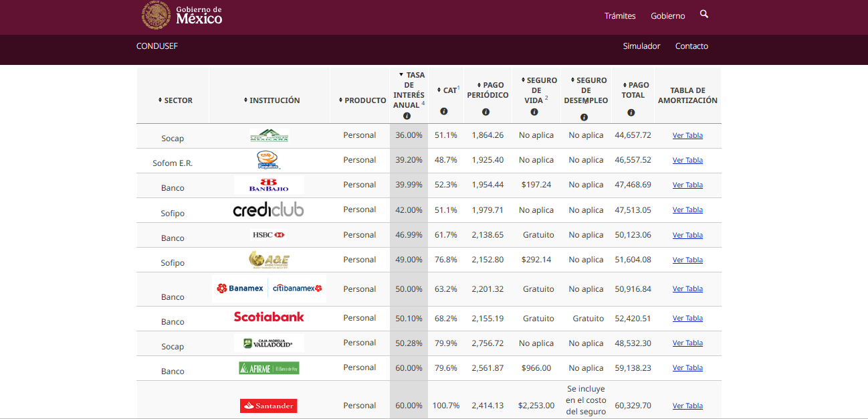The height and width of the screenshot is (419, 868).
Task: Open Ver Tabla for Banamex row
Action: 687,288
